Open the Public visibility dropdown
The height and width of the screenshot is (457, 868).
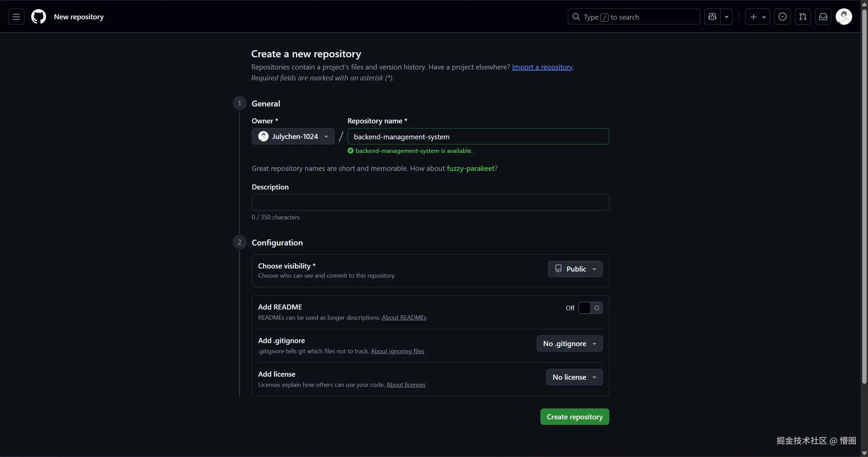click(575, 269)
